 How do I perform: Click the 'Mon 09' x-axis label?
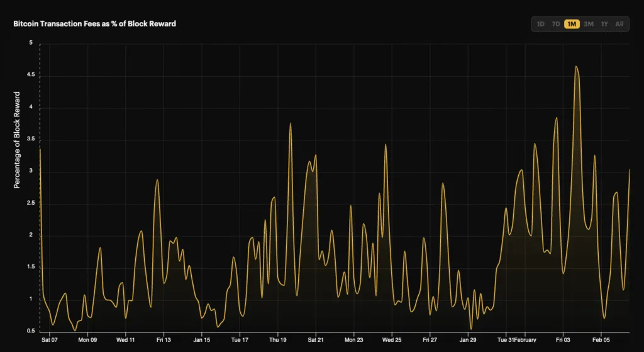point(87,340)
